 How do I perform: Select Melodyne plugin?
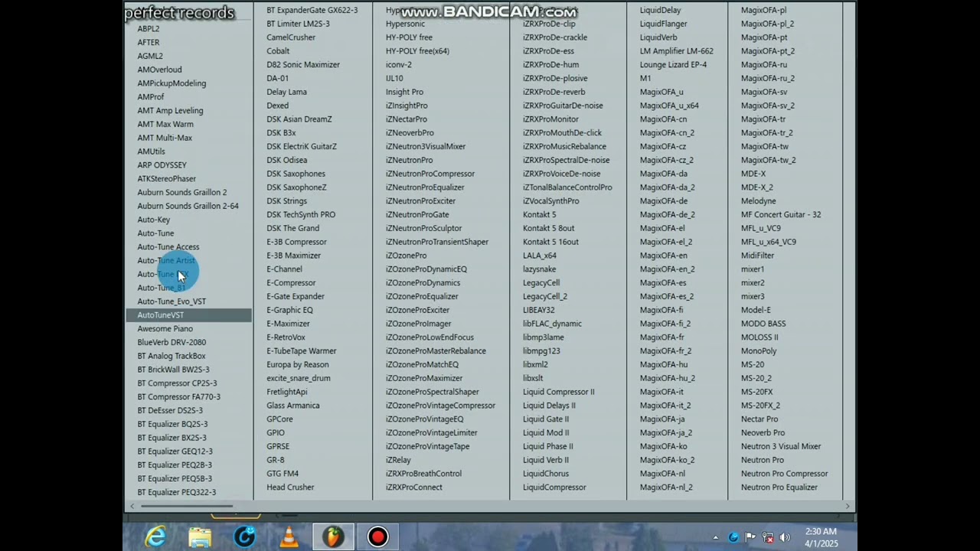tap(758, 201)
